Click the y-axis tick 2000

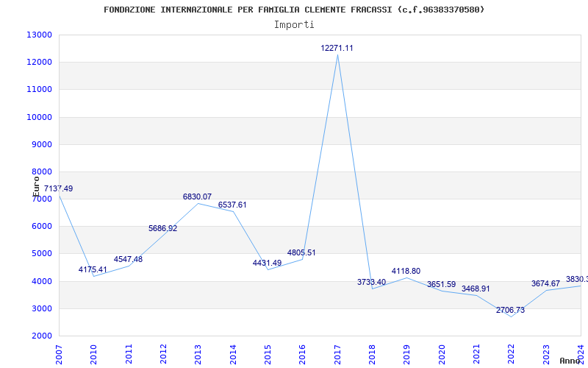pyautogui.click(x=41, y=336)
